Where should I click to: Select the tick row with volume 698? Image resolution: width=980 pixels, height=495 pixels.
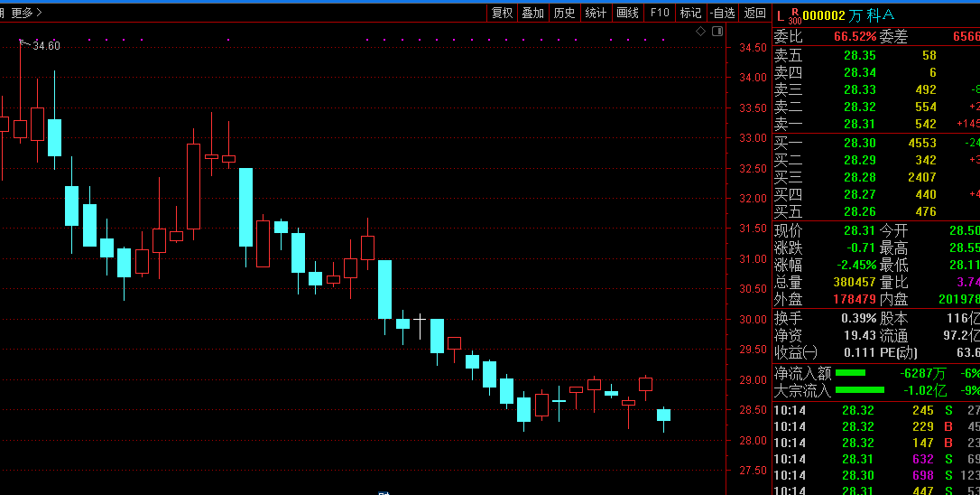[876, 476]
